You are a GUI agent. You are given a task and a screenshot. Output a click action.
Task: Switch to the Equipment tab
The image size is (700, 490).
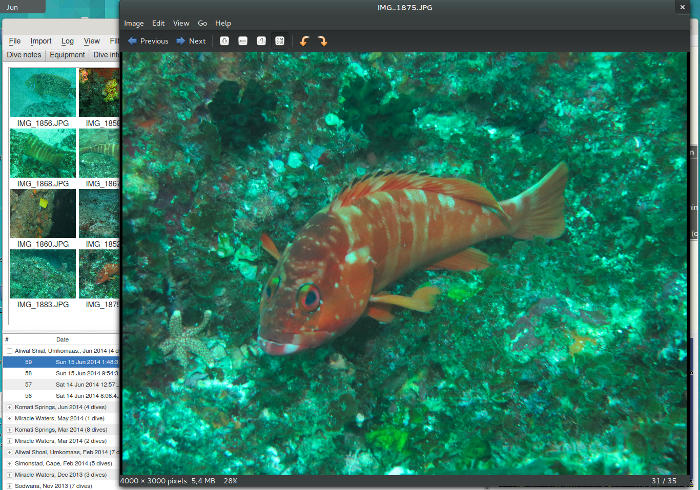(x=67, y=54)
